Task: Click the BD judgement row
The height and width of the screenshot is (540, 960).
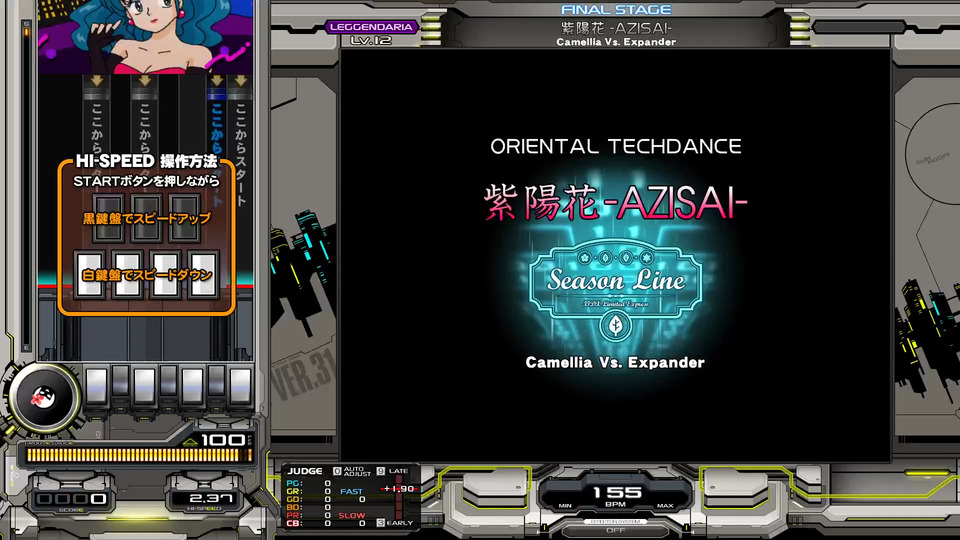Action: coord(309,508)
